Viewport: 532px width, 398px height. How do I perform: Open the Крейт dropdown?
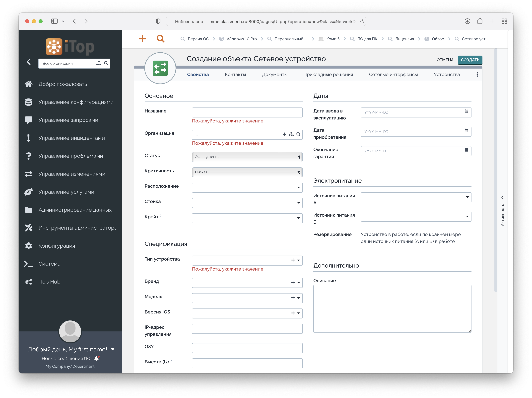point(247,218)
